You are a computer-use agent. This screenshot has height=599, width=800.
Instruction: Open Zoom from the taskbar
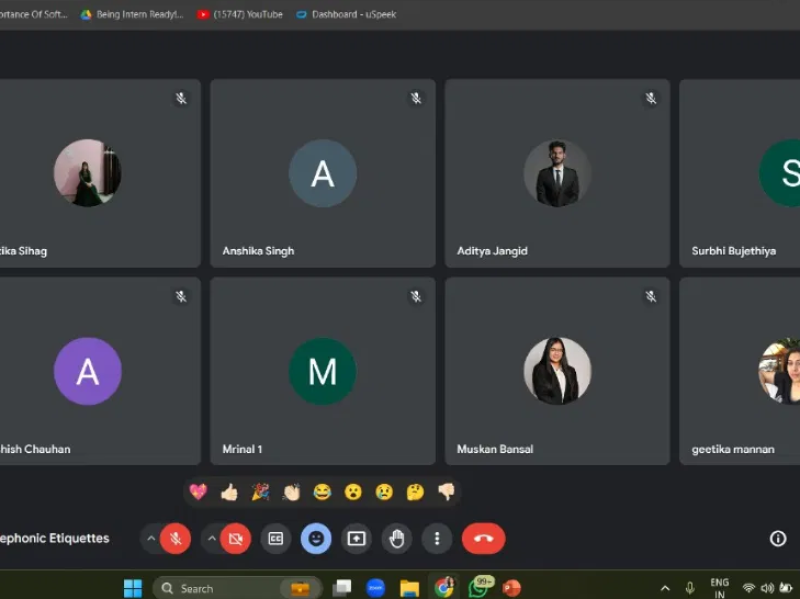pyautogui.click(x=376, y=588)
